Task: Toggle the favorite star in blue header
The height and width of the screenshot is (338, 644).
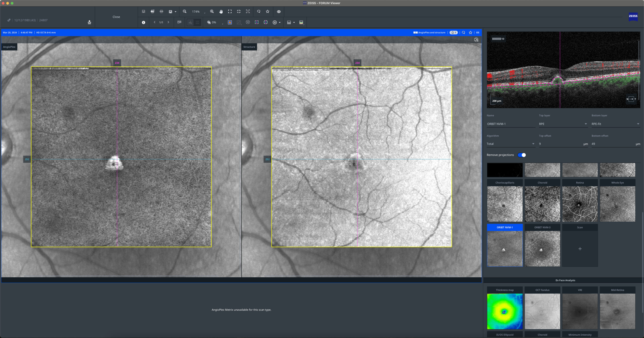Action: (x=470, y=32)
